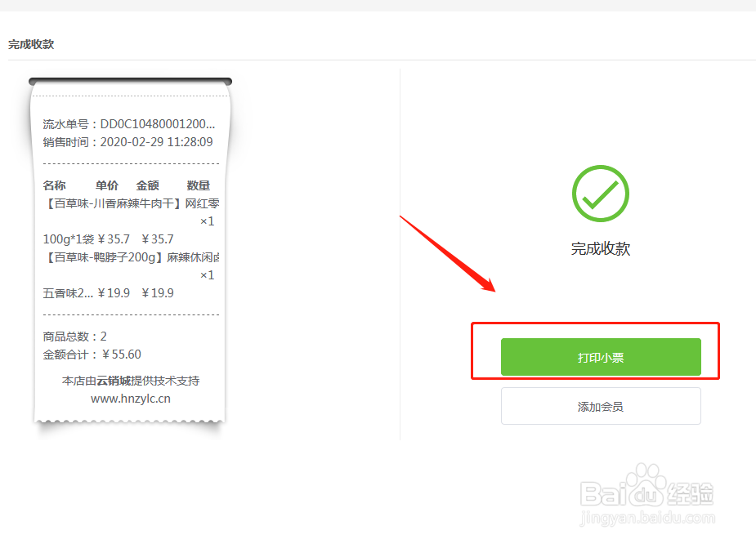This screenshot has width=756, height=544.
Task: Click the www.hnzylc.cn link on receipt
Action: [x=131, y=399]
